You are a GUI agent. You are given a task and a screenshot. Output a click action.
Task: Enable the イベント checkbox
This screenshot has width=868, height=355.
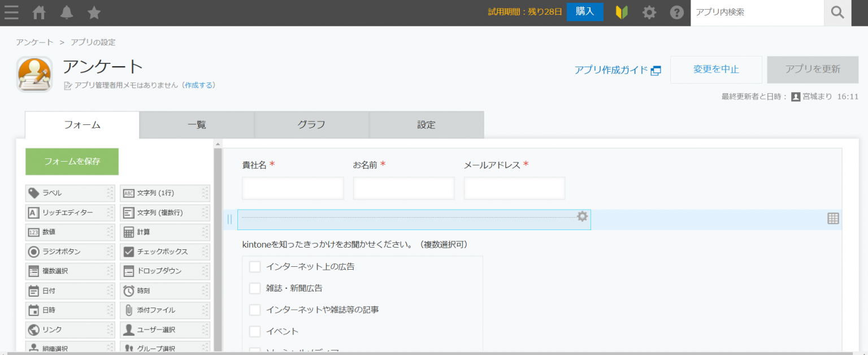pyautogui.click(x=254, y=331)
